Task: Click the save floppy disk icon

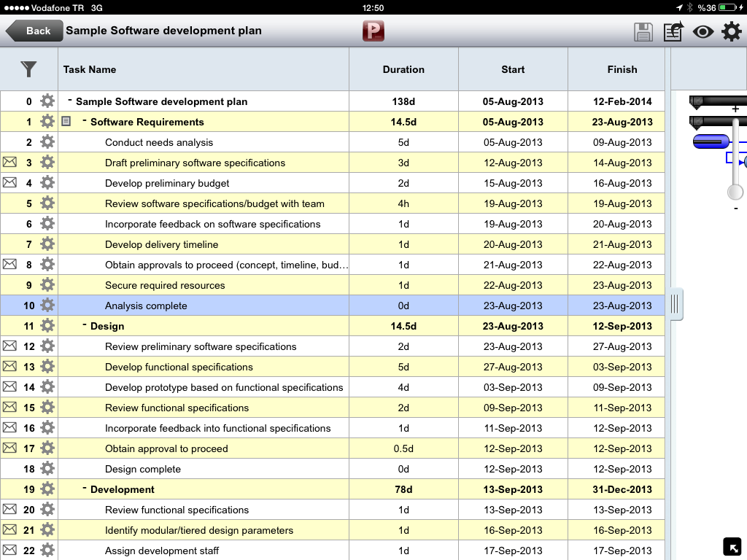Action: [x=643, y=31]
